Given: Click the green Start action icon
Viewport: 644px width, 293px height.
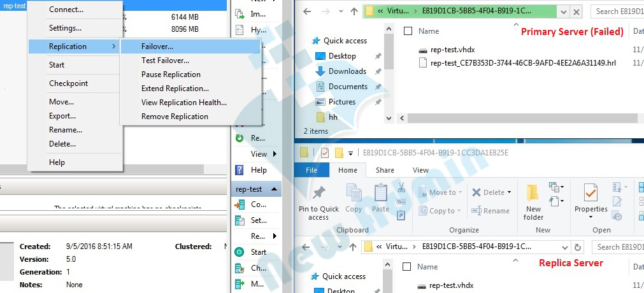Looking at the screenshot, I should coord(240,252).
